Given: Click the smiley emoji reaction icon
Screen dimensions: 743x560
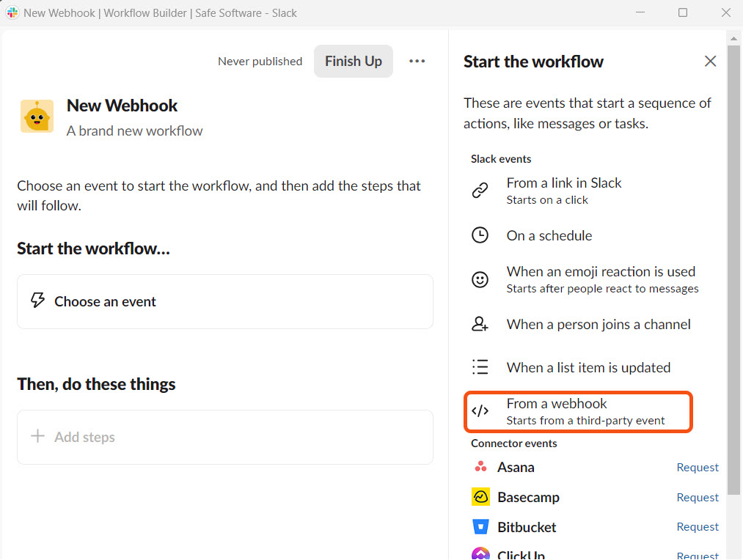Looking at the screenshot, I should (x=480, y=279).
